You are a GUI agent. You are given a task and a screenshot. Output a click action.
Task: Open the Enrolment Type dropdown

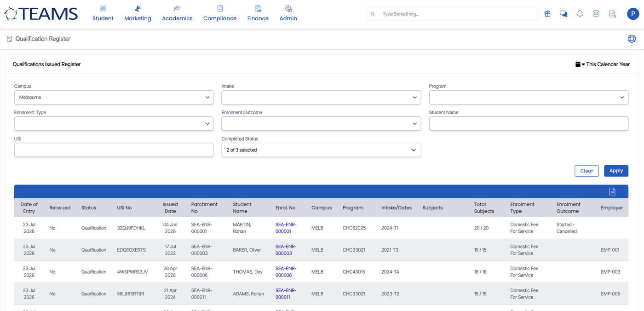tap(114, 124)
